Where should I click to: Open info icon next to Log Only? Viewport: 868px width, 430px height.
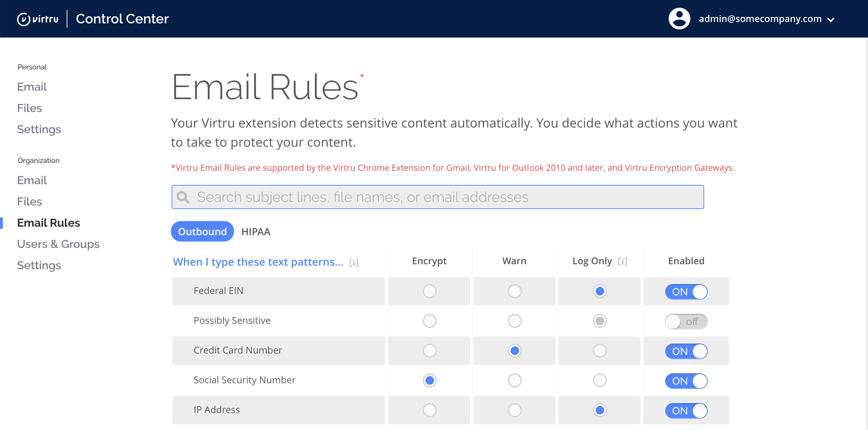(x=623, y=261)
